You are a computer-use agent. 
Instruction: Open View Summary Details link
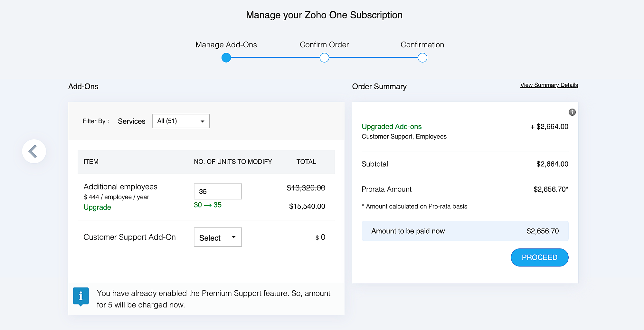[x=549, y=85]
